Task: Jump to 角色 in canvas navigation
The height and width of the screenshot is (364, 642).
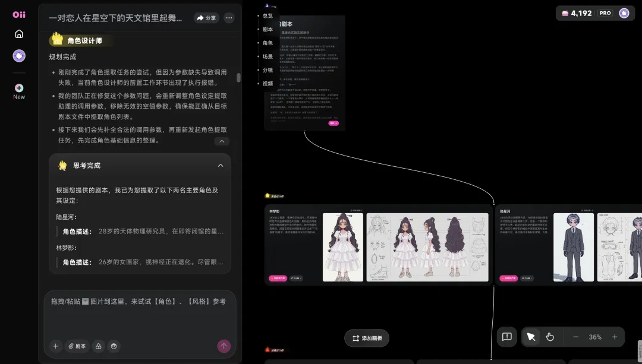Action: click(x=267, y=43)
